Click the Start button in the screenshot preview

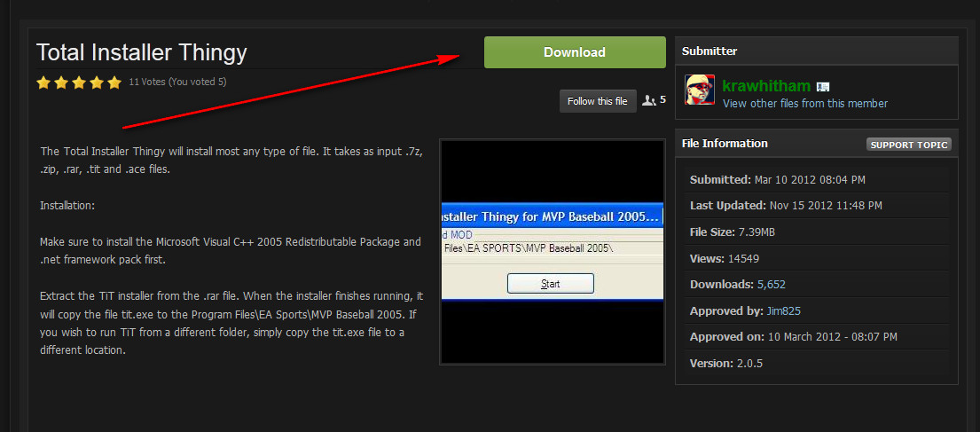(x=550, y=284)
